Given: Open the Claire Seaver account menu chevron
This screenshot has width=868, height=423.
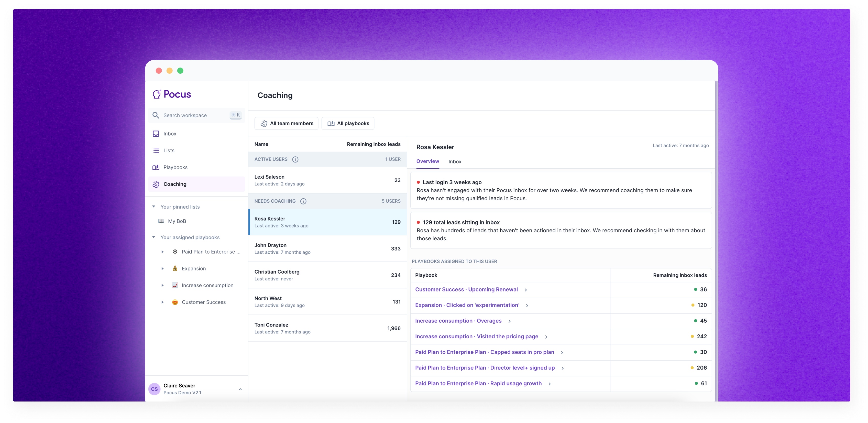Looking at the screenshot, I should [x=240, y=389].
